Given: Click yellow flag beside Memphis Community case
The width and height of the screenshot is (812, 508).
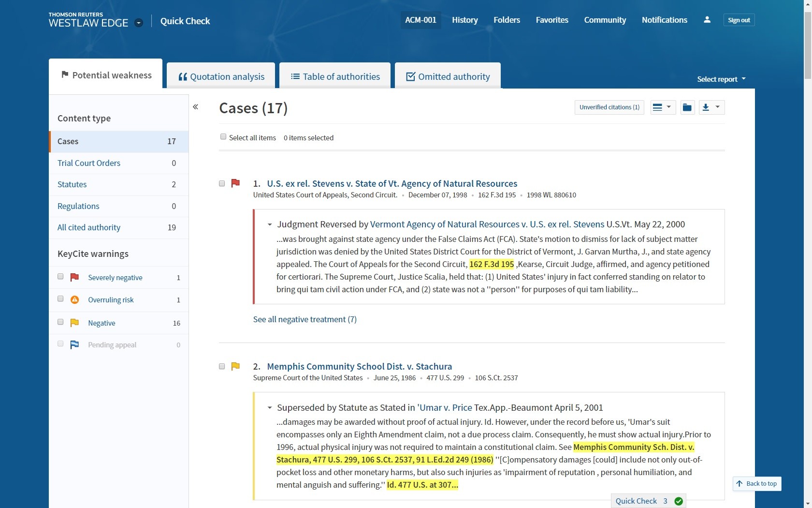Looking at the screenshot, I should tap(235, 366).
